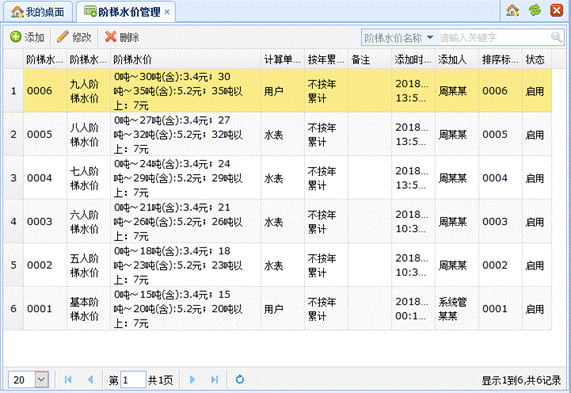Sort by 按年累... column header
This screenshot has width=571, height=393.
[326, 59]
